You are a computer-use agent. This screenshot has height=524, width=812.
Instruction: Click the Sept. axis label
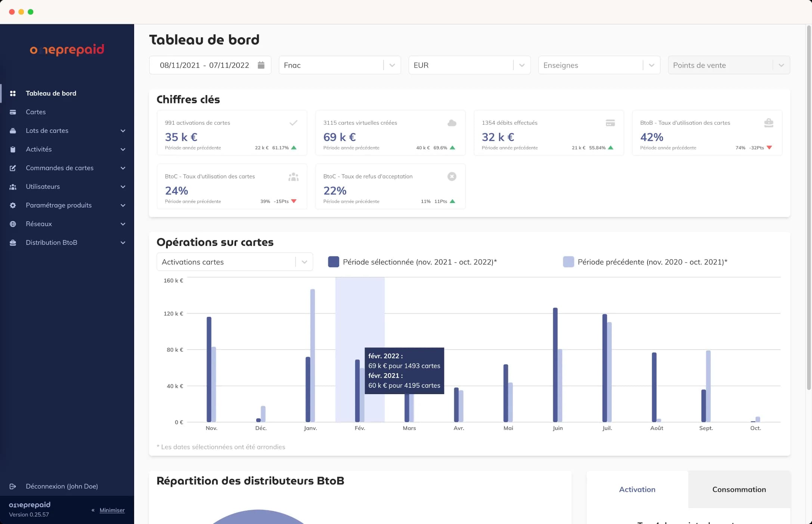pos(706,428)
